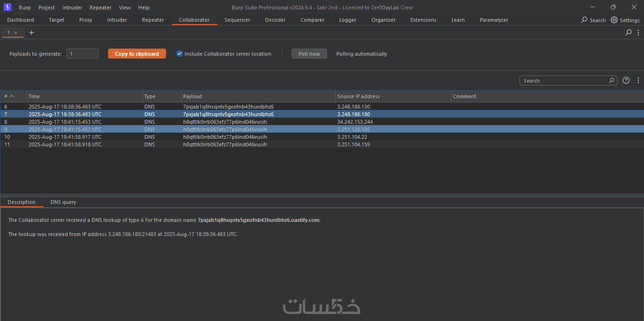Toggle Include Collaborator server location checkbox
This screenshot has height=321, width=644.
(179, 53)
